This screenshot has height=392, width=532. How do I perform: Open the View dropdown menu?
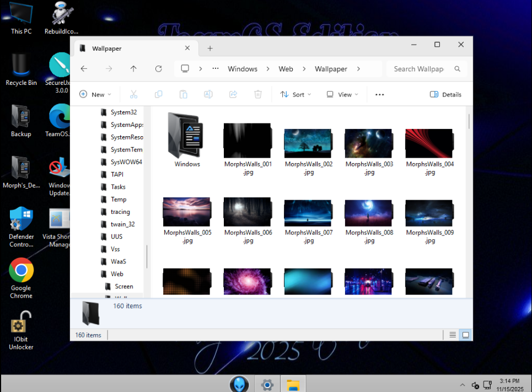(342, 94)
